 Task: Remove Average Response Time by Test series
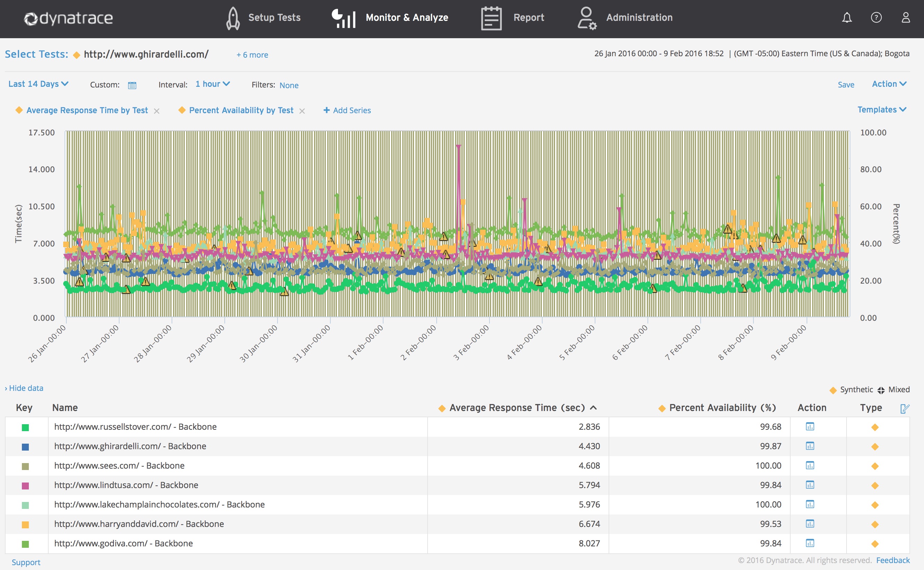(157, 111)
